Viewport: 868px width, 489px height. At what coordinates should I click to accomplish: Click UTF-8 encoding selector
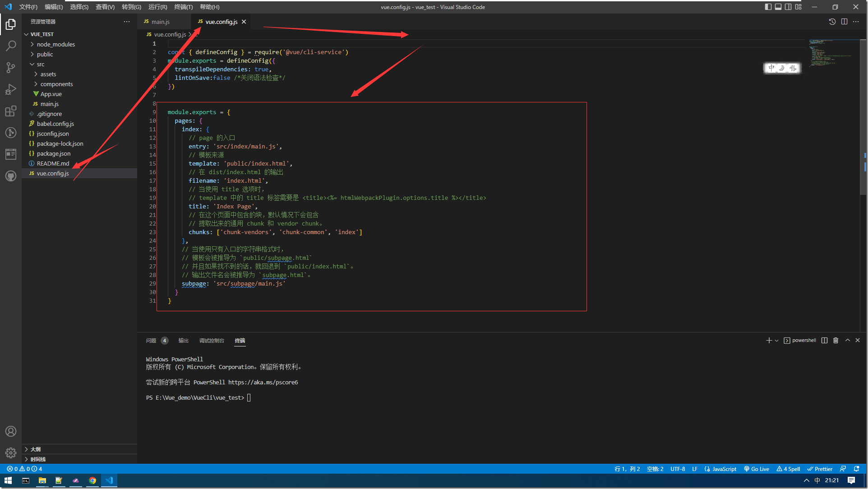point(678,469)
